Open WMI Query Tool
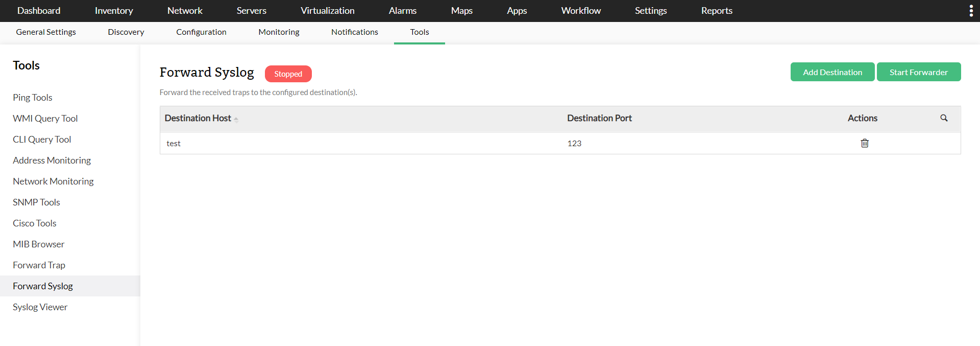Screen dimensions: 980x346 (x=45, y=119)
